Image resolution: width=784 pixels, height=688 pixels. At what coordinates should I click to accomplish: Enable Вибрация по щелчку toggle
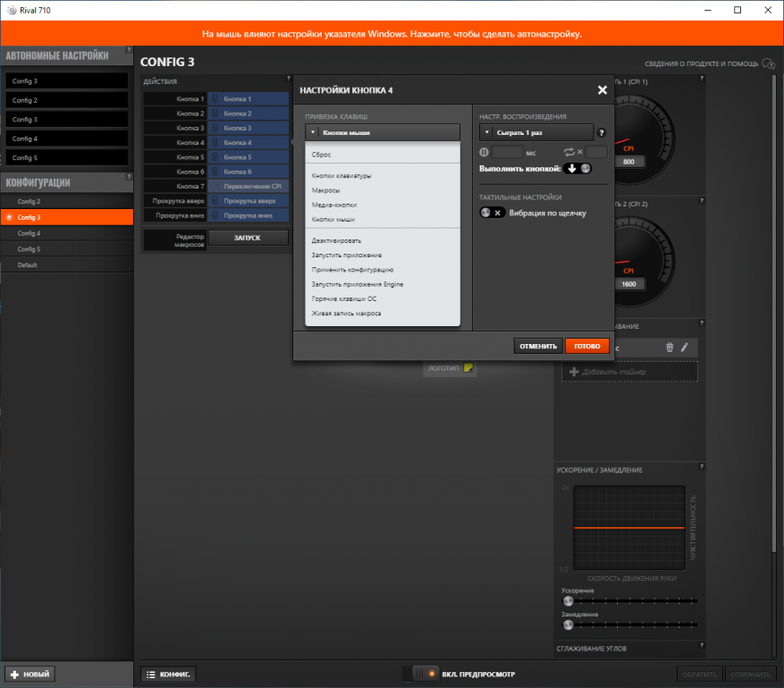pos(492,213)
